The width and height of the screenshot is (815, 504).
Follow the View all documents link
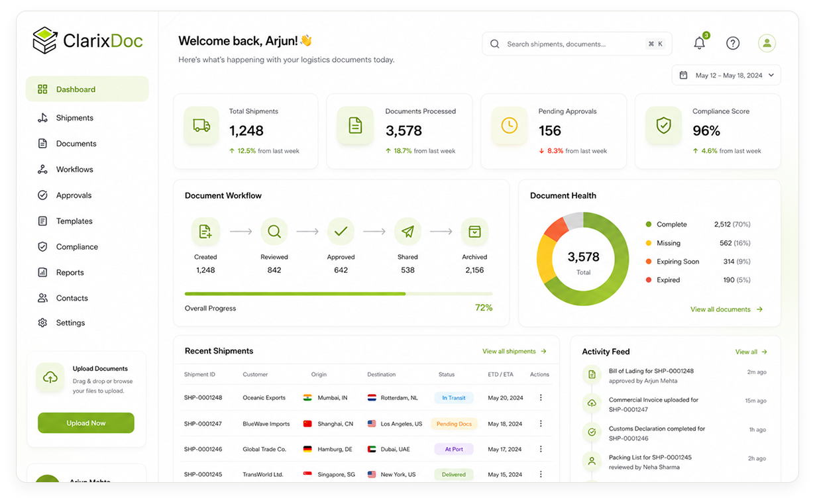[x=726, y=309]
